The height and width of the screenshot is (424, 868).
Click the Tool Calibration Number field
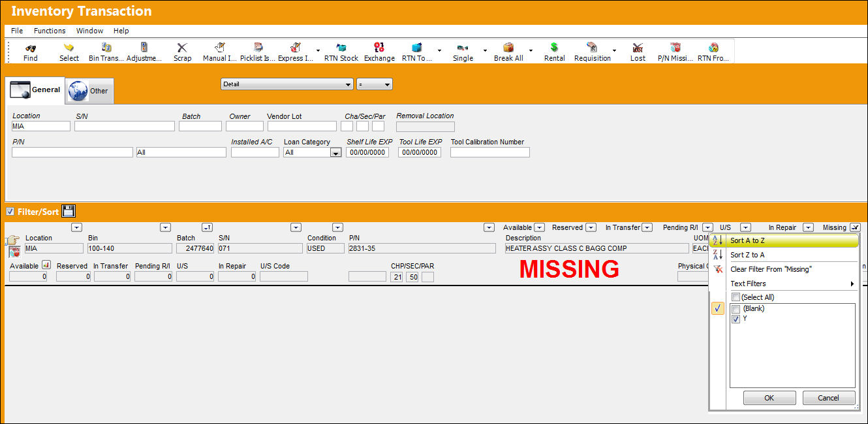490,152
